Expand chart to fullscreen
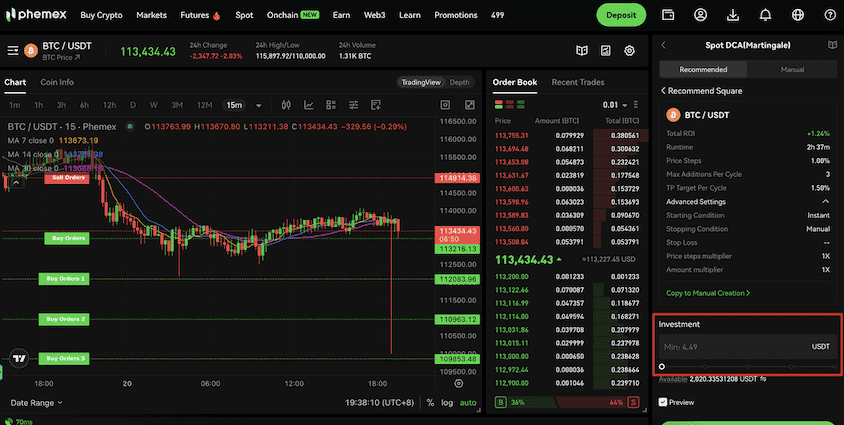Screen dimensions: 844x425 pos(470,105)
